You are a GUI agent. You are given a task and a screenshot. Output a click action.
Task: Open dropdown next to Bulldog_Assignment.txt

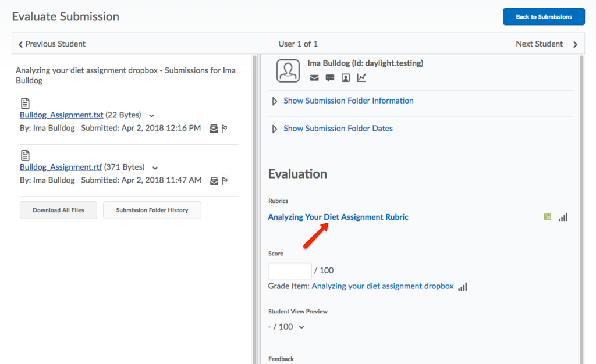click(152, 116)
